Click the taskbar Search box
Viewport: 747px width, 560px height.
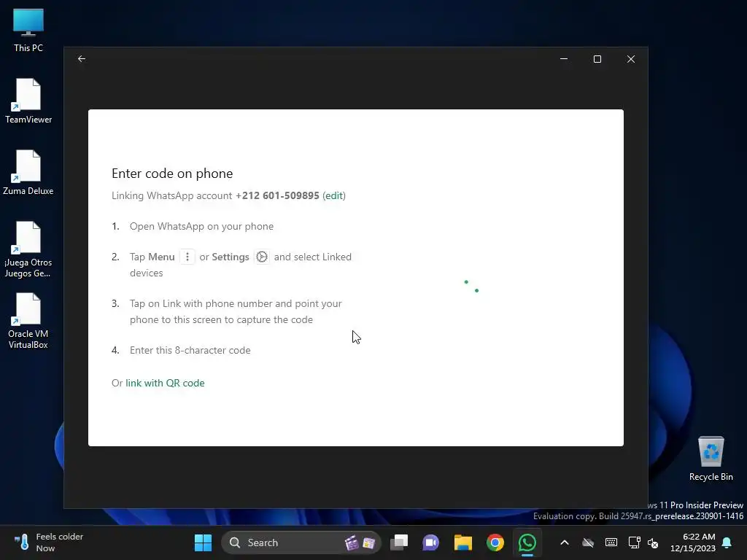[x=301, y=542]
